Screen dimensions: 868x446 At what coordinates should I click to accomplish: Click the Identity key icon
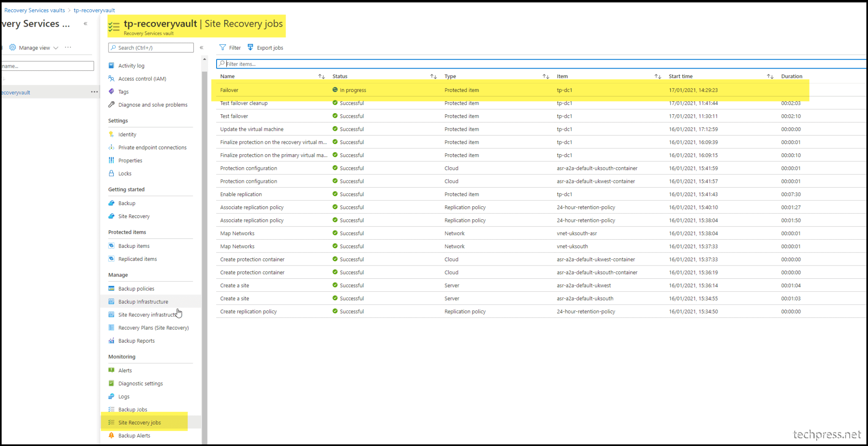click(111, 134)
